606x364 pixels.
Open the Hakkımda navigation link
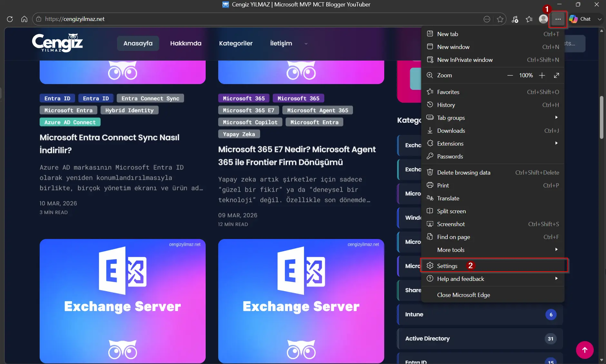click(186, 43)
